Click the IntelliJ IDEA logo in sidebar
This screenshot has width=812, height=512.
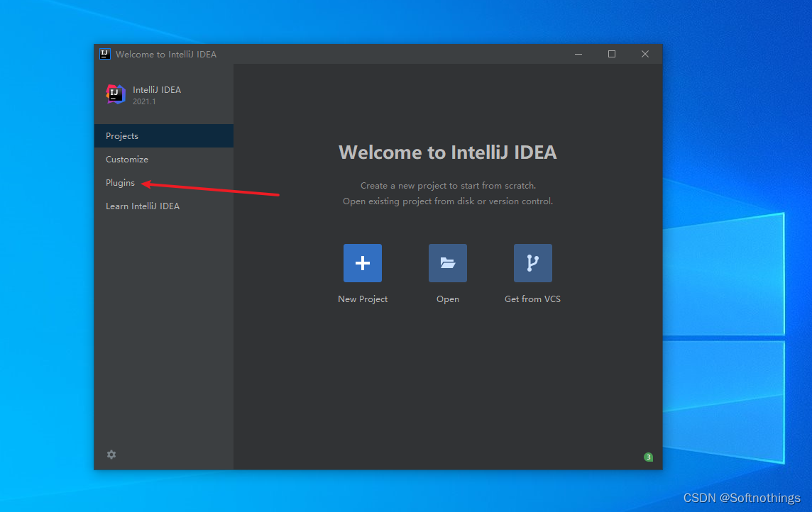(x=116, y=94)
